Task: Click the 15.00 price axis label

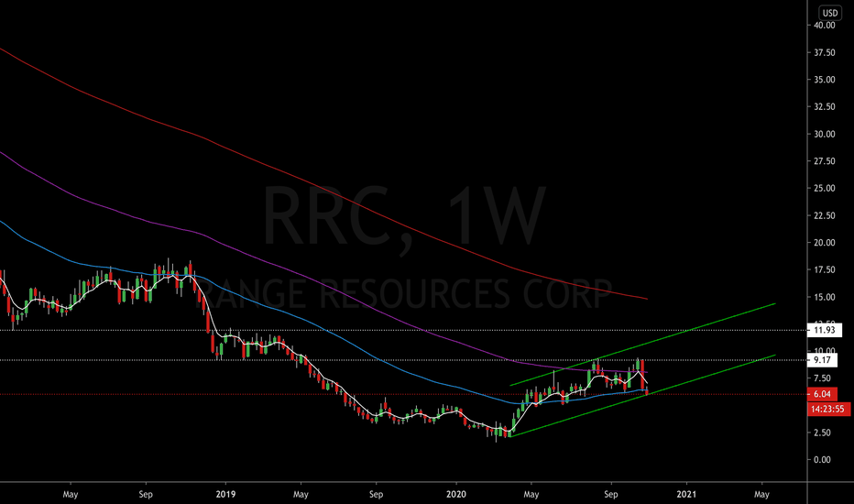Action: click(824, 297)
